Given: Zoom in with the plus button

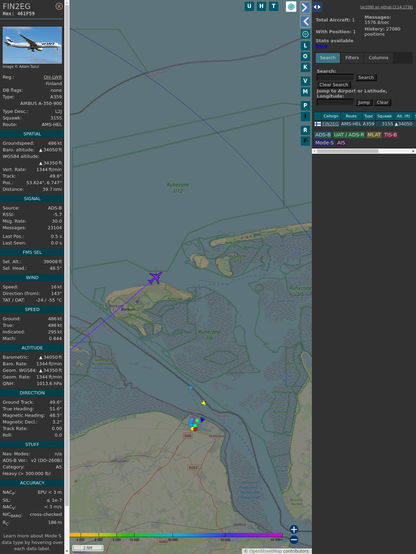Looking at the screenshot, I should [294, 529].
